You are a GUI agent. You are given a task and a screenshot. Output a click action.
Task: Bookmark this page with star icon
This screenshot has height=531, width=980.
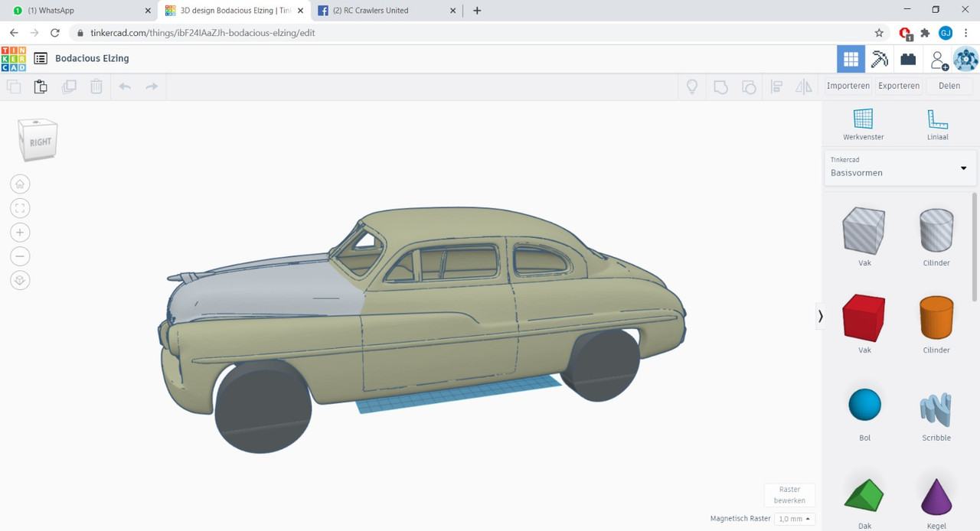(879, 33)
